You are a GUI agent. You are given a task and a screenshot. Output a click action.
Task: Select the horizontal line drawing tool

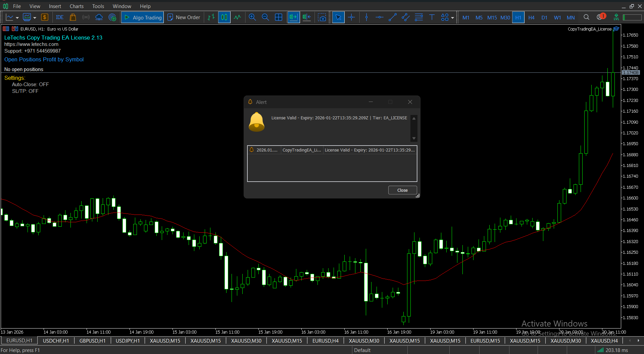380,17
